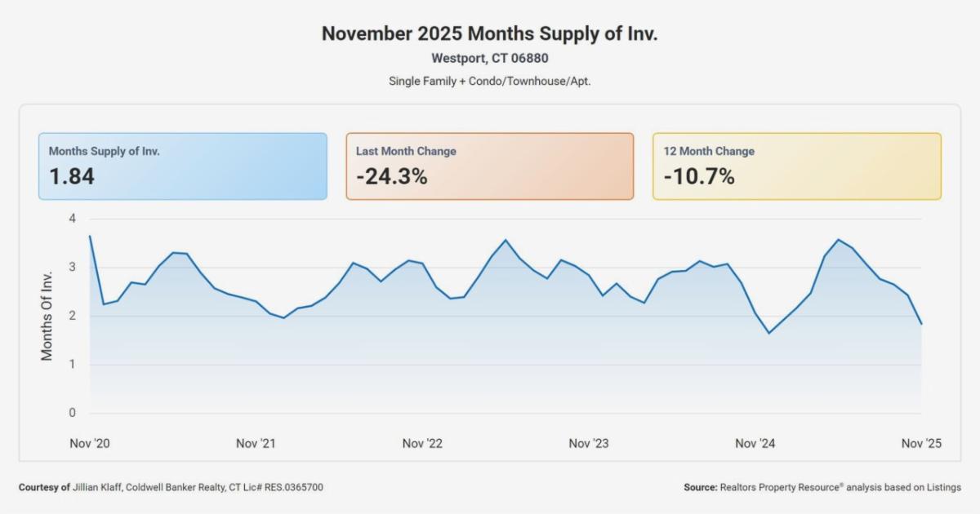Click the Nov '24 x-axis label
This screenshot has height=514, width=980.
click(x=755, y=444)
